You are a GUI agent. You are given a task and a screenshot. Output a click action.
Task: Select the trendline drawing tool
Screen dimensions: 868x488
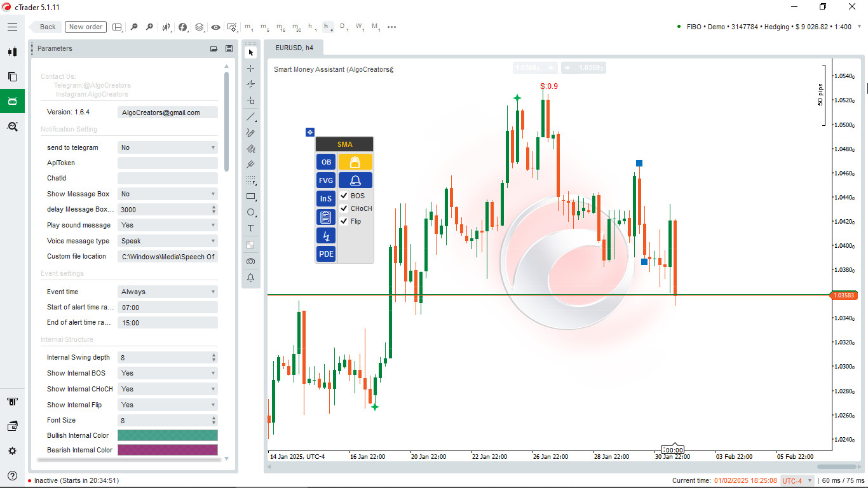click(251, 117)
